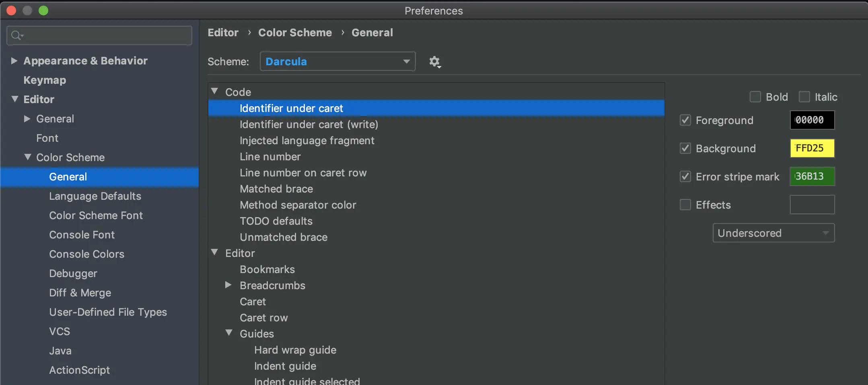Open the Darcula scheme dropdown
The width and height of the screenshot is (868, 385).
point(337,62)
